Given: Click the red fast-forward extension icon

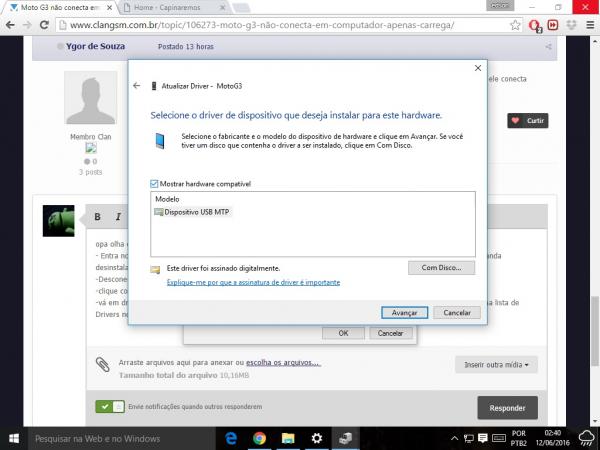Looking at the screenshot, I should point(553,25).
